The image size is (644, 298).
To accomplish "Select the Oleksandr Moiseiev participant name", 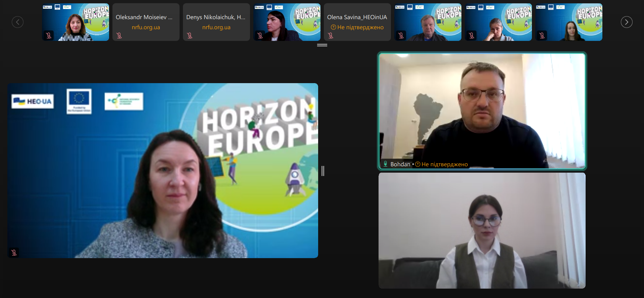I will point(144,17).
